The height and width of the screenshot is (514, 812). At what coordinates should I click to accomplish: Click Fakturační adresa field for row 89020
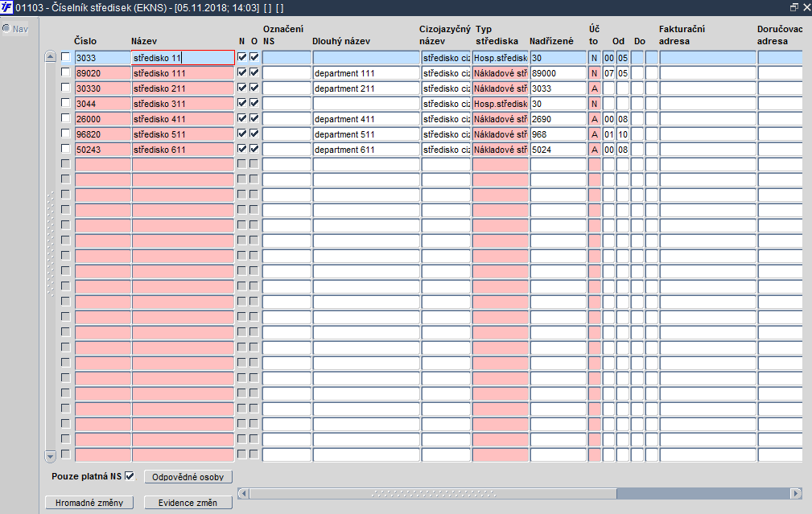tap(708, 73)
